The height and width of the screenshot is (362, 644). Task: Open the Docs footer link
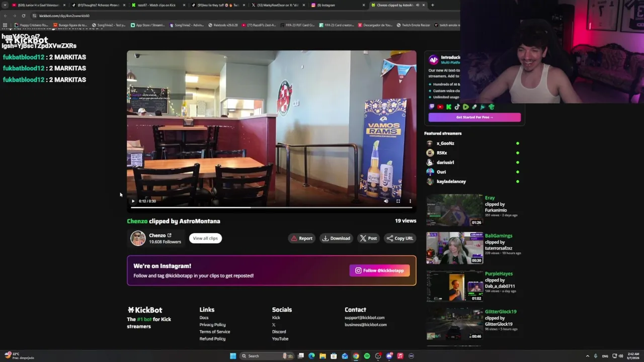[204, 318]
